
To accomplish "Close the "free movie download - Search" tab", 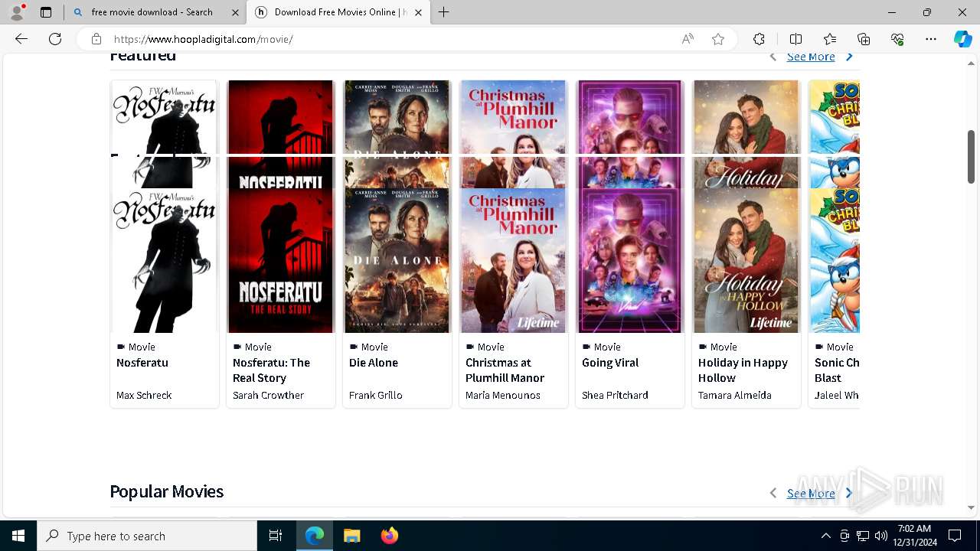I will 235,12.
